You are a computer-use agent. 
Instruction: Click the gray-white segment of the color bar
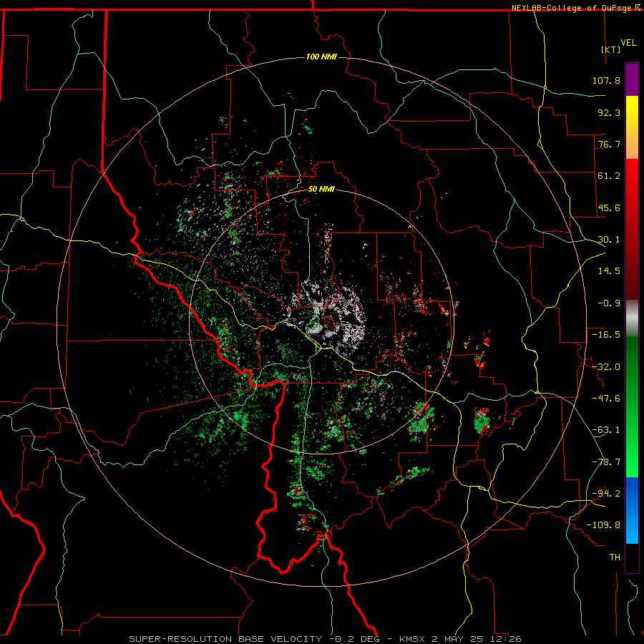click(x=632, y=318)
